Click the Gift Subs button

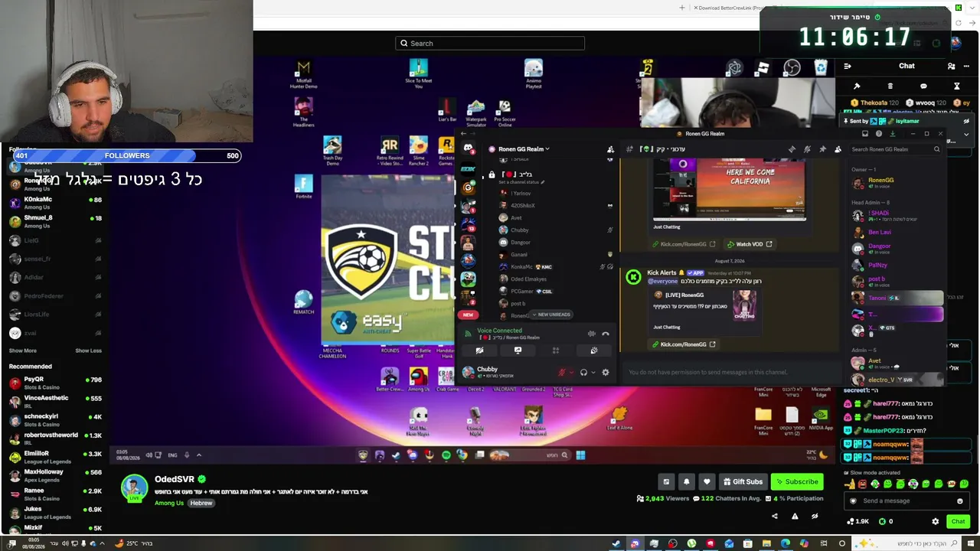pyautogui.click(x=742, y=482)
